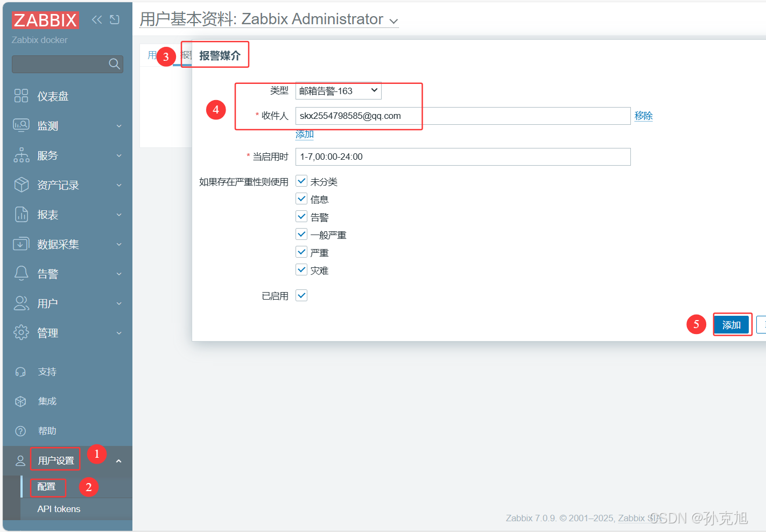Click the 仪表盘 dashboard icon
The image size is (766, 532).
click(21, 96)
